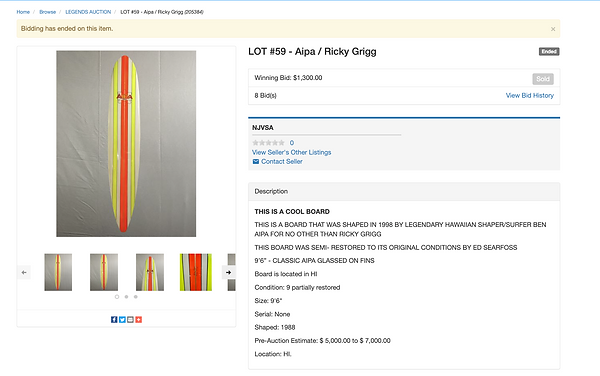Click Contact Seller link
The image size is (600, 376).
282,161
